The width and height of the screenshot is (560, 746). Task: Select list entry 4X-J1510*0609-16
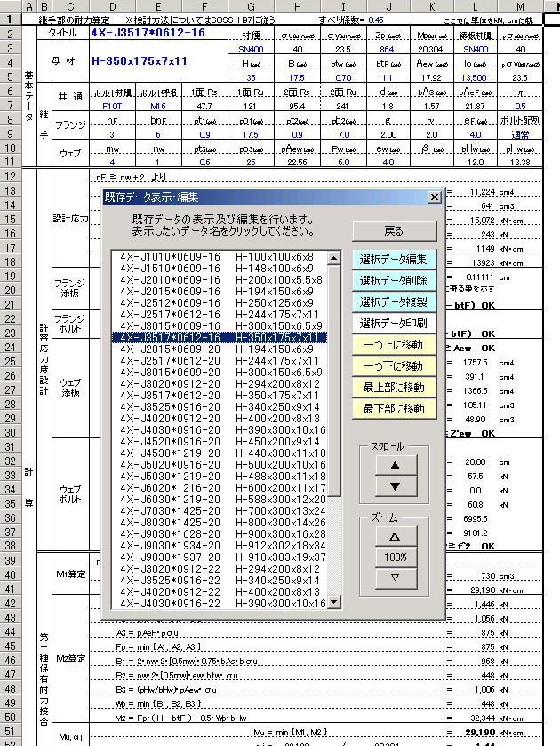(220, 269)
